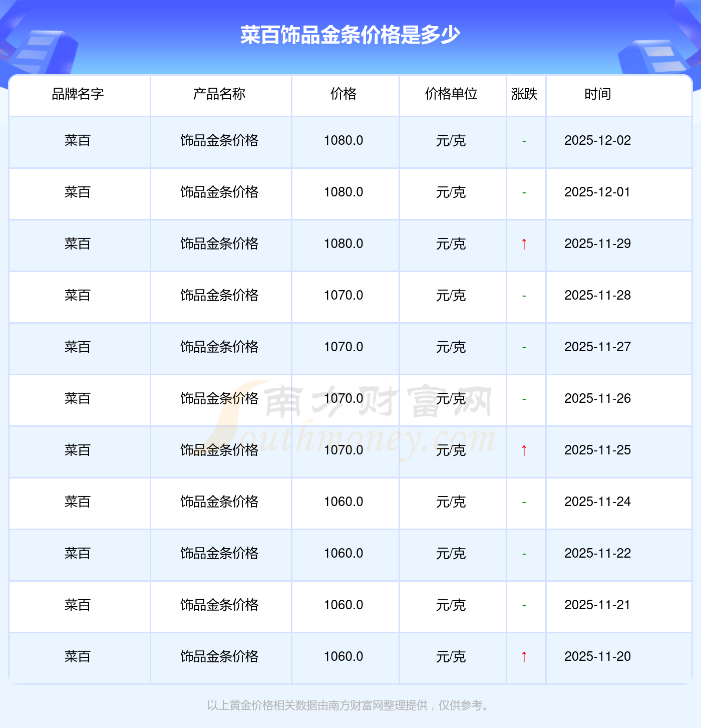701x728 pixels.
Task: Click the date 2025-11-26
Action: (598, 399)
